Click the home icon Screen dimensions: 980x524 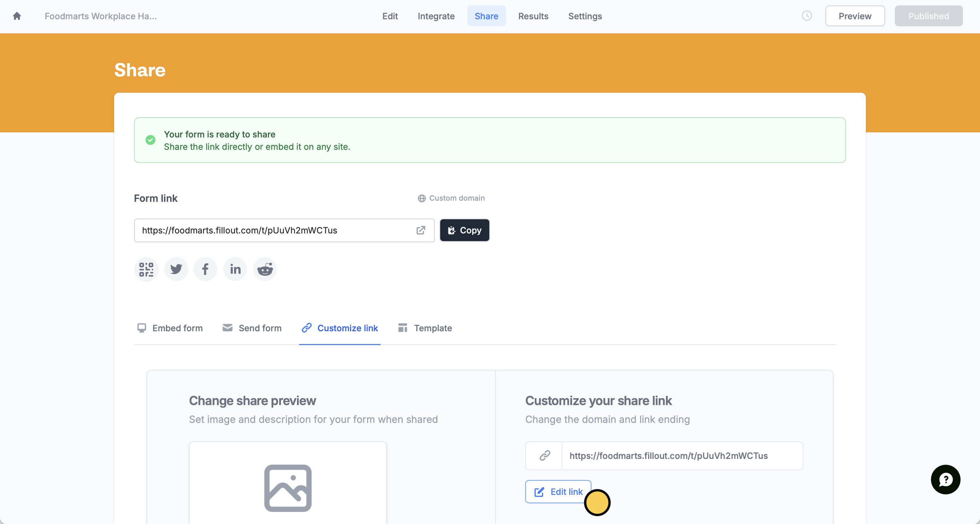17,16
